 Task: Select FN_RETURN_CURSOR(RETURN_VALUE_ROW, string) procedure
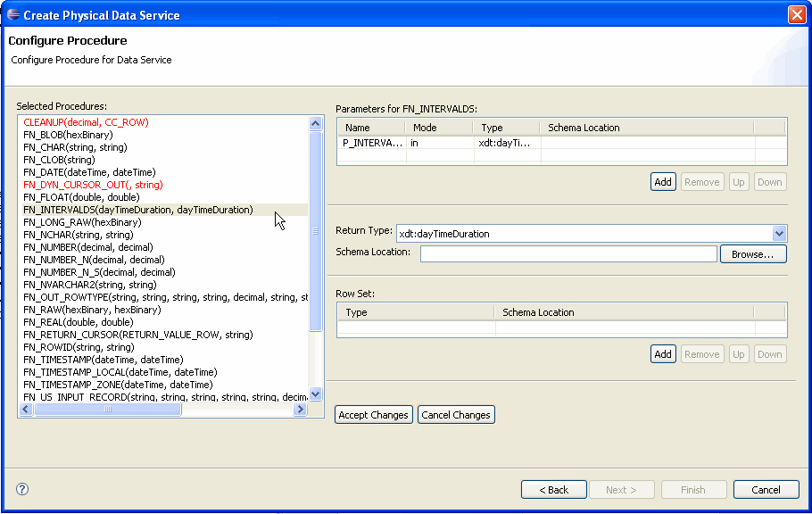click(137, 335)
